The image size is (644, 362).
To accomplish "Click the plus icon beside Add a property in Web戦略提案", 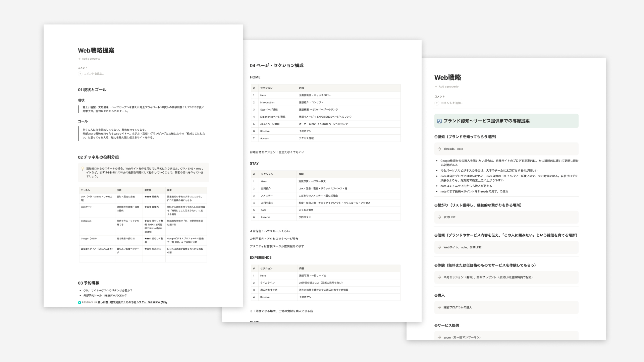I will 79,59.
